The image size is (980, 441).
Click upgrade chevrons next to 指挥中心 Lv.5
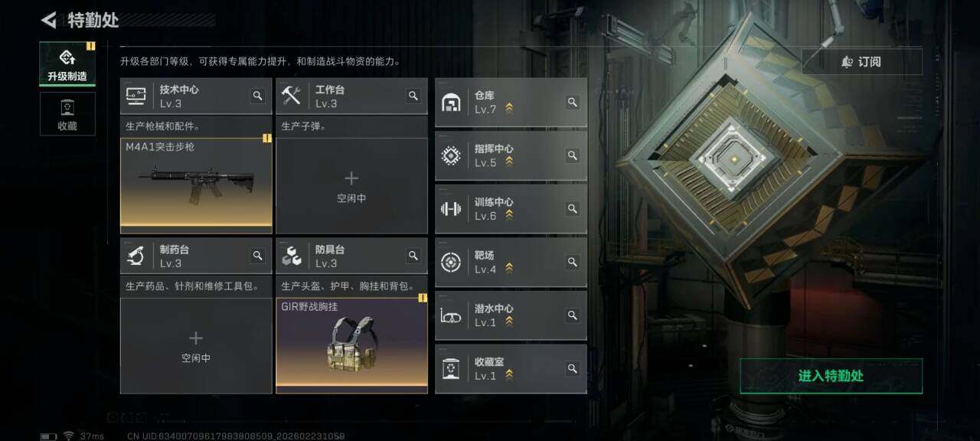tap(509, 162)
